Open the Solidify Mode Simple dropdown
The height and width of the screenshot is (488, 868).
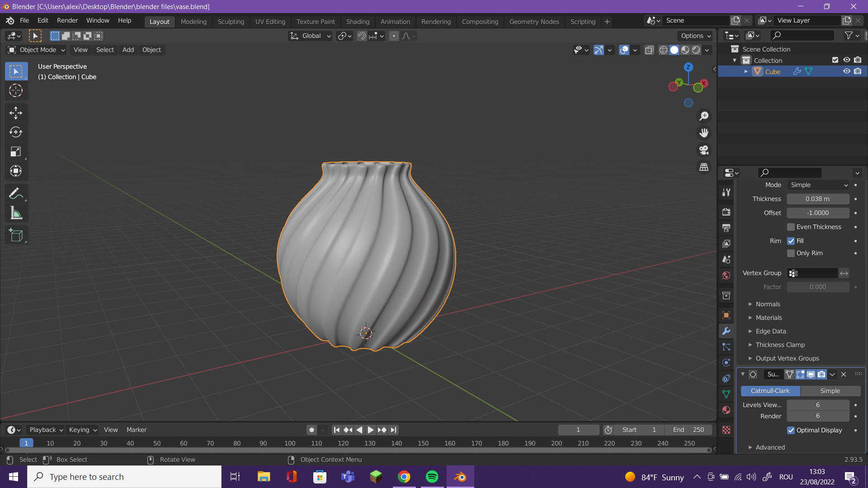tap(818, 185)
